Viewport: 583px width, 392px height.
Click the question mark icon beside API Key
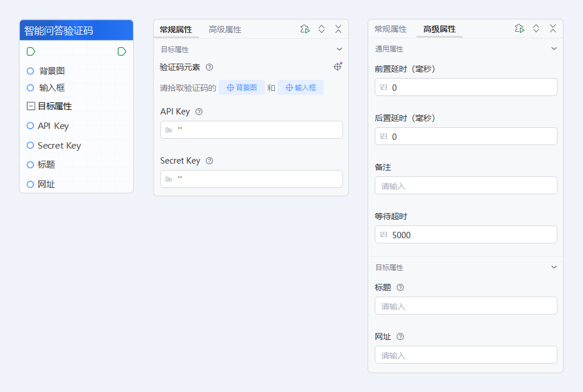click(198, 112)
